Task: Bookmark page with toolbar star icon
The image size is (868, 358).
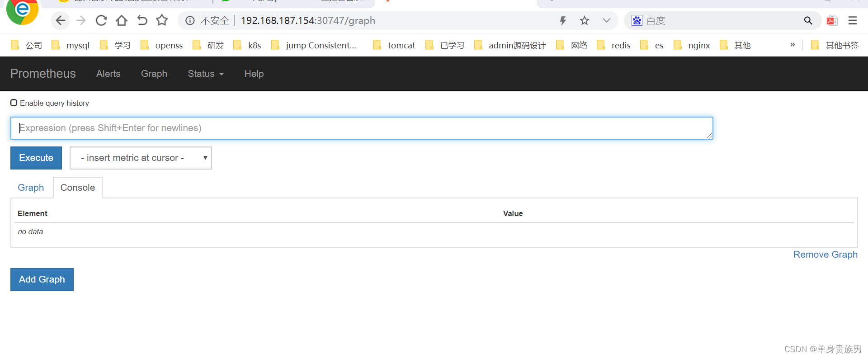Action: (162, 20)
